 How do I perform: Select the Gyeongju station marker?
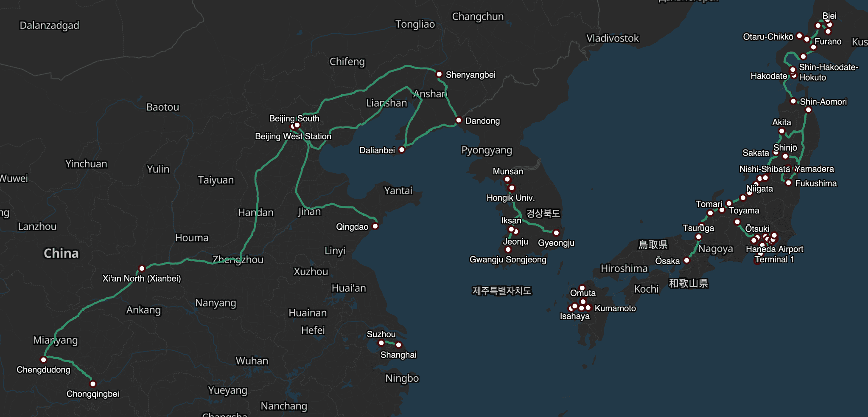[x=556, y=233]
